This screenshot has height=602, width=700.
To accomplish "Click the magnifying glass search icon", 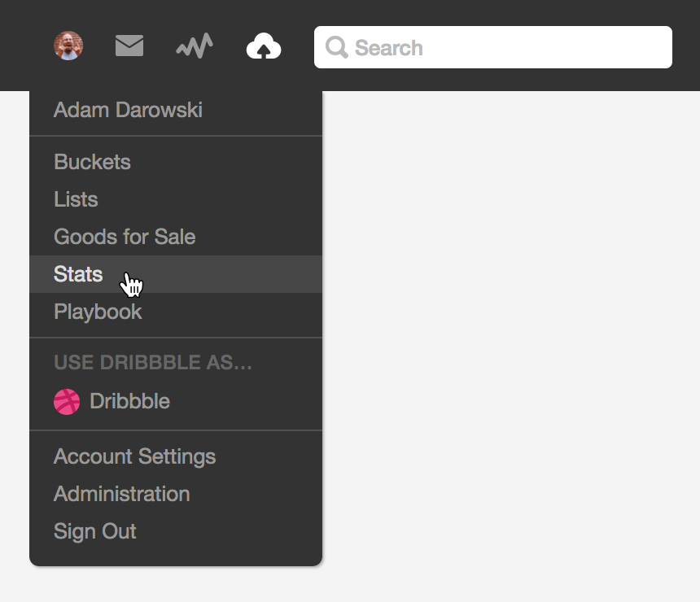I will (x=337, y=47).
